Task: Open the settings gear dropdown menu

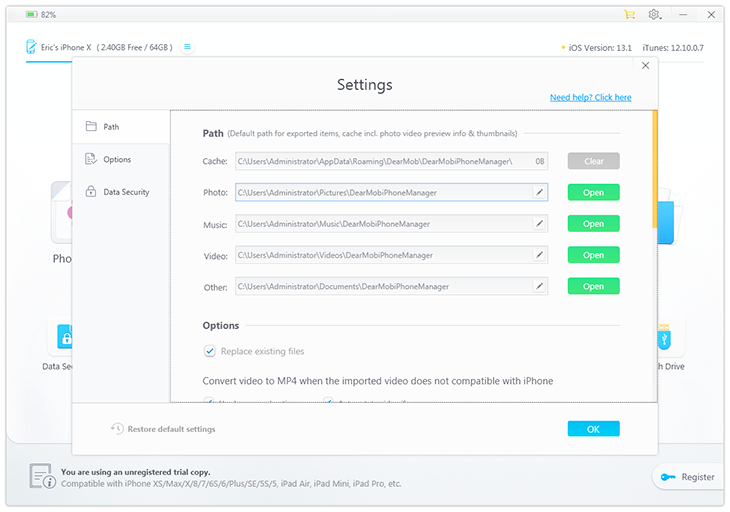Action: [656, 15]
